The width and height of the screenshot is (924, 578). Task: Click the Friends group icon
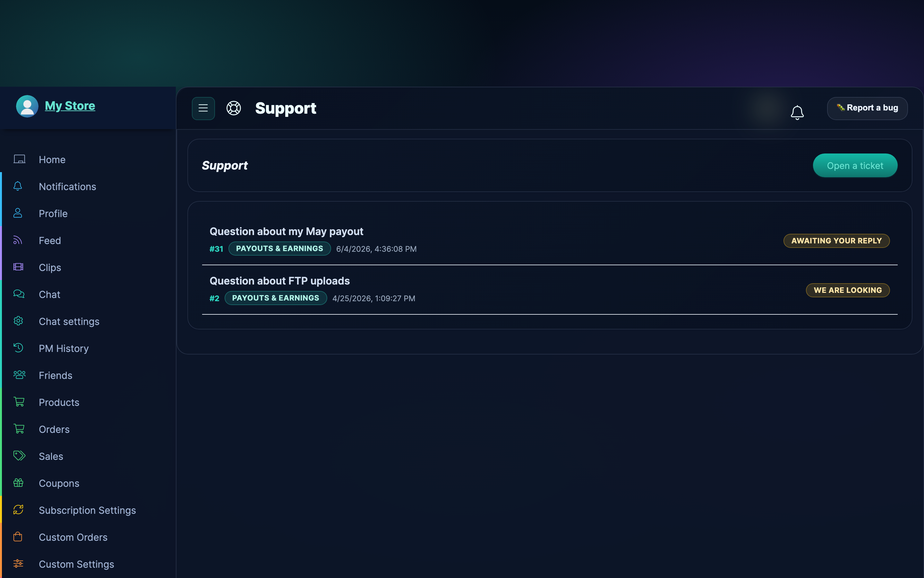pos(20,375)
